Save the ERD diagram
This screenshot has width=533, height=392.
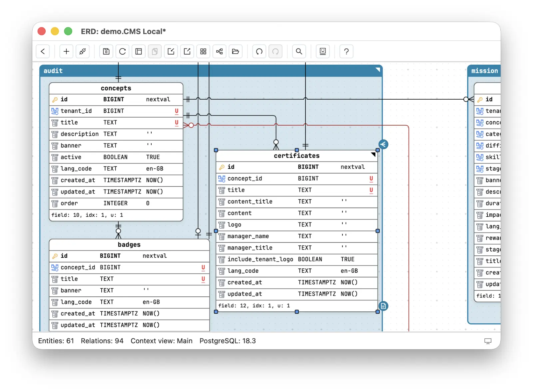106,51
